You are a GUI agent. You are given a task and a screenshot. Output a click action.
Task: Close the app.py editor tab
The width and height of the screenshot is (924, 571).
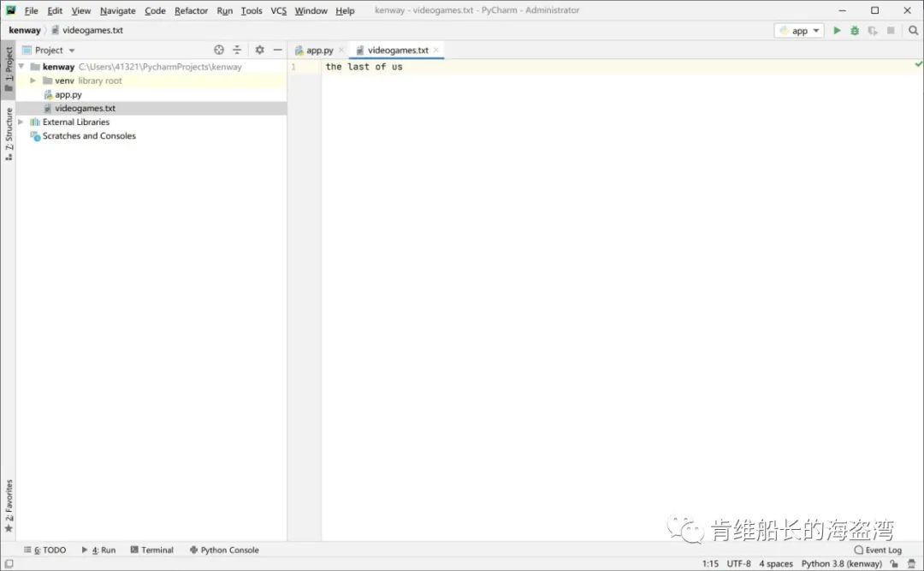point(341,51)
